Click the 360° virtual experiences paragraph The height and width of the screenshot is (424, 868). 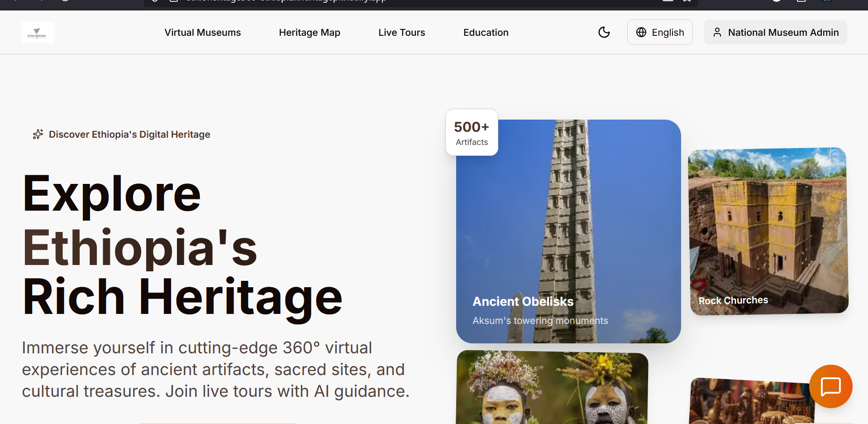(x=216, y=370)
